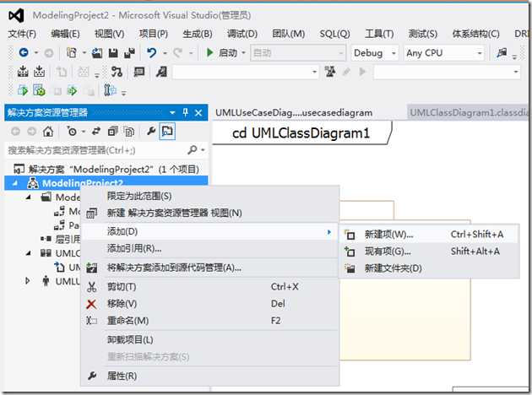This screenshot has width=532, height=395.
Task: Open the New Project icon dropdown arrow
Action: [x=84, y=53]
